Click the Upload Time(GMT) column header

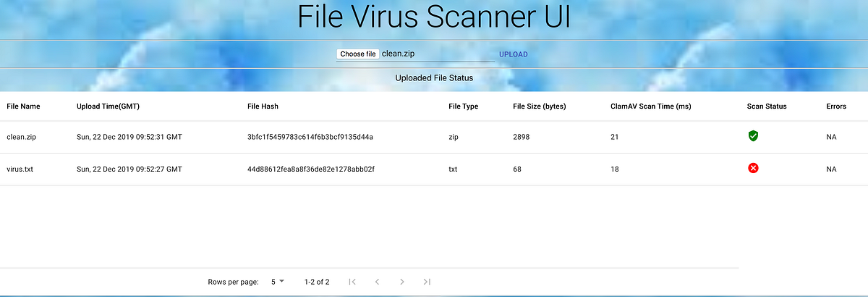(x=108, y=106)
